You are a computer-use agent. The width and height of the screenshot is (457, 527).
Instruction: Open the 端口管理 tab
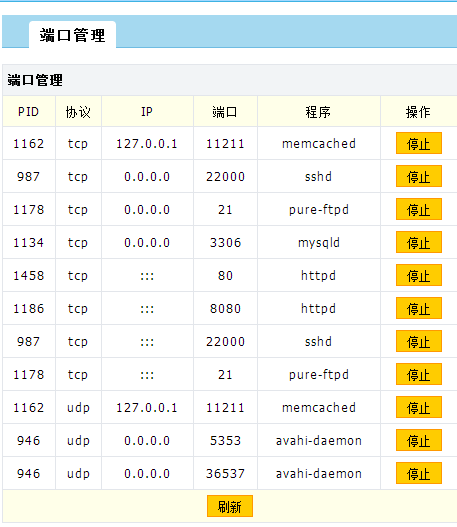click(73, 35)
